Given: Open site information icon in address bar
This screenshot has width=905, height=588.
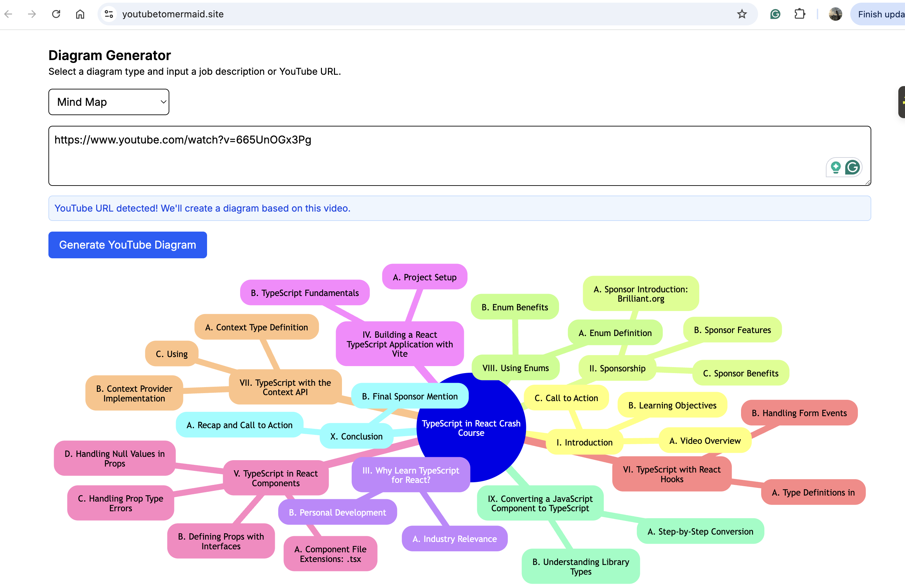Looking at the screenshot, I should point(109,14).
